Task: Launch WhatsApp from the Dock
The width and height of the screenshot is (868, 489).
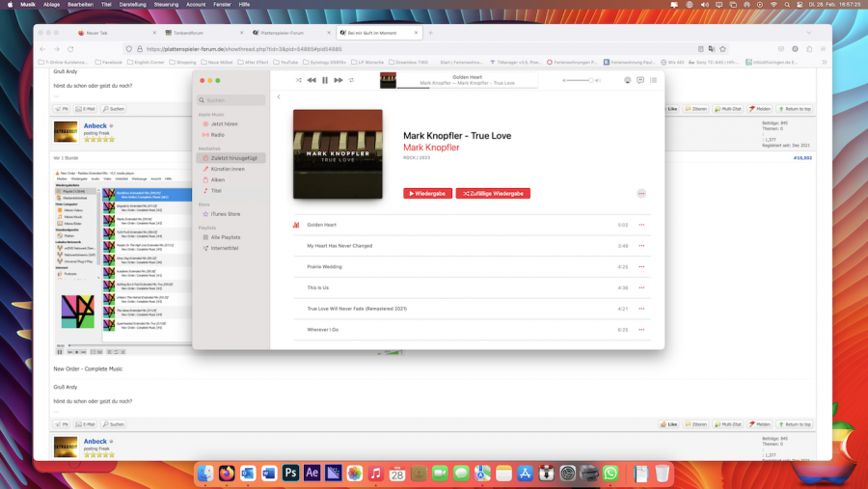Action: pos(610,474)
